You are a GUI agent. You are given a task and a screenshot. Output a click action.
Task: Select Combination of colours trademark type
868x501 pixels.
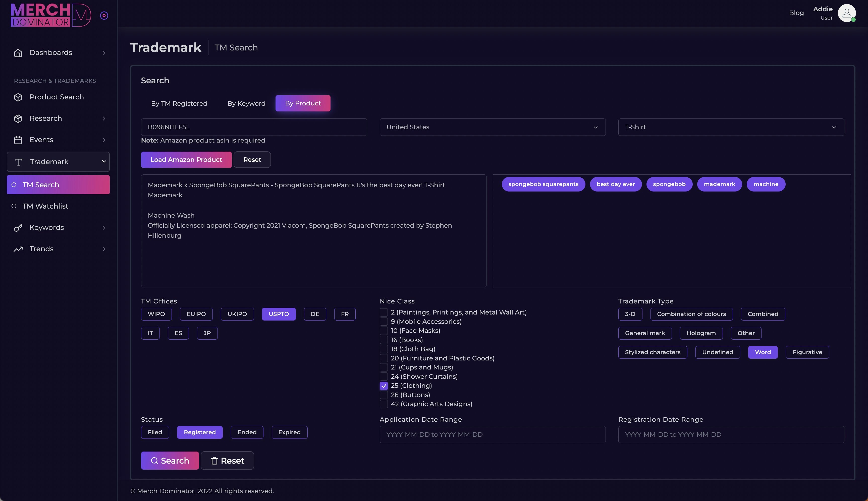[x=691, y=314]
